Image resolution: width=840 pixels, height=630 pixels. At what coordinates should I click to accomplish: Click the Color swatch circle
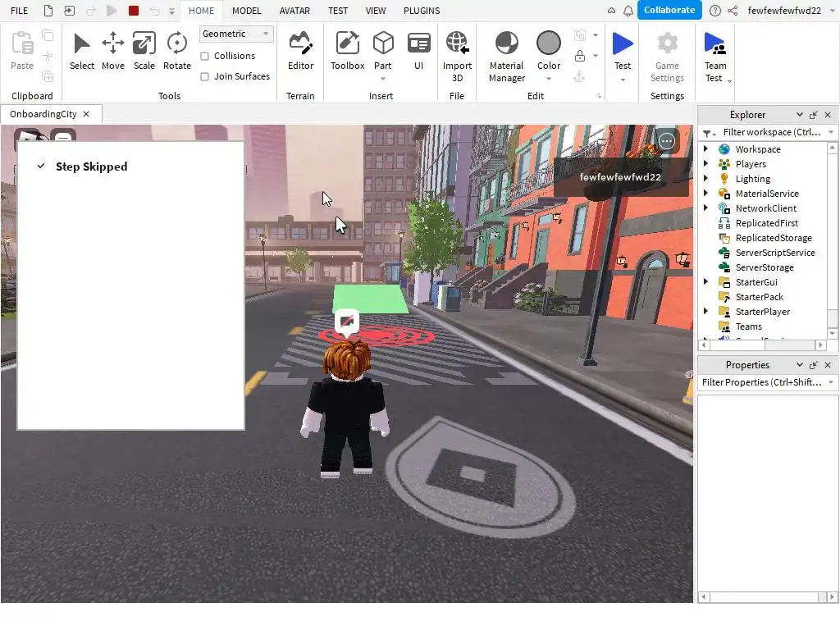pyautogui.click(x=549, y=43)
